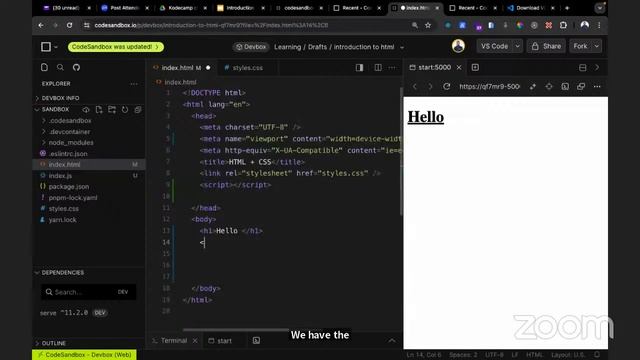This screenshot has height=360, width=640.
Task: Click the Fork button
Action: click(x=580, y=47)
